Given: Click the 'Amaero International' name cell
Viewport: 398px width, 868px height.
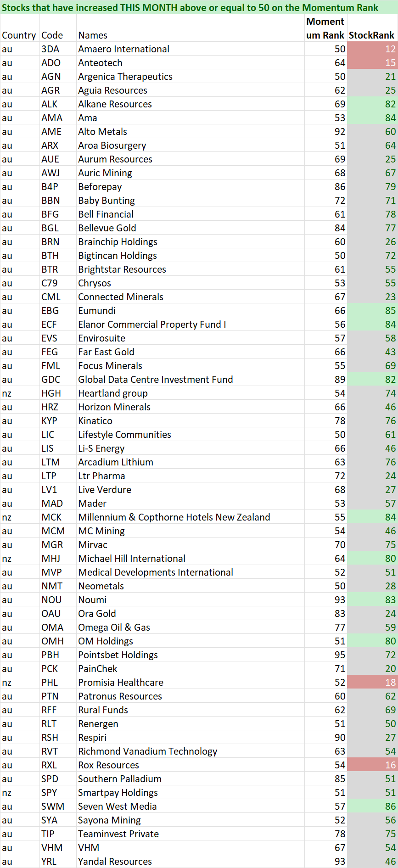Looking at the screenshot, I should [x=190, y=49].
